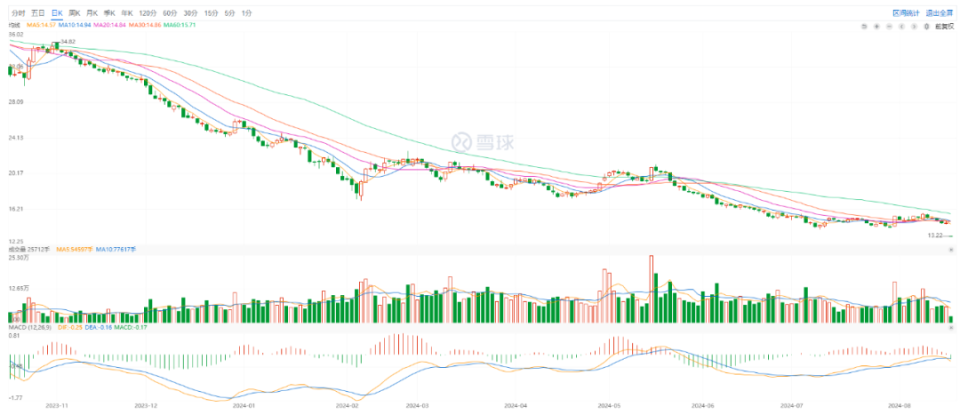Screen dimensions: 960x415
Task: Move the chart right with the arrow icon
Action: 914,26
